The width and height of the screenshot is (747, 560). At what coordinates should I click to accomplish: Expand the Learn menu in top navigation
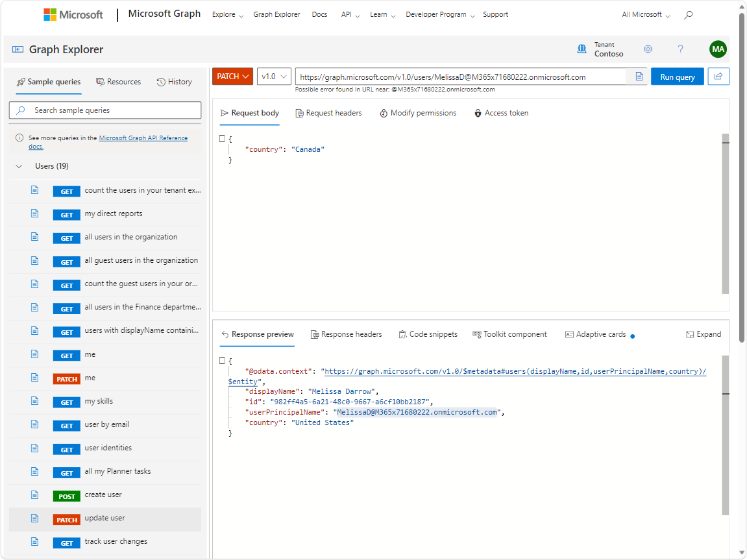pos(382,15)
